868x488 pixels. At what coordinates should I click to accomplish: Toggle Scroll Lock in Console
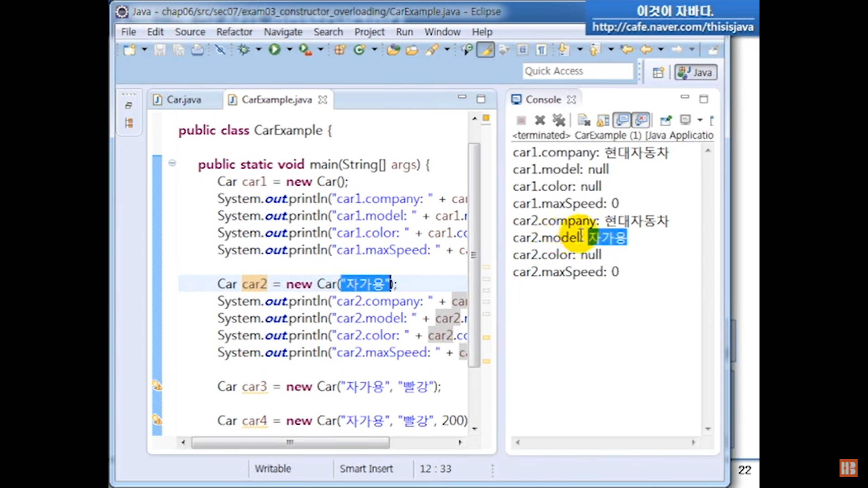point(603,120)
